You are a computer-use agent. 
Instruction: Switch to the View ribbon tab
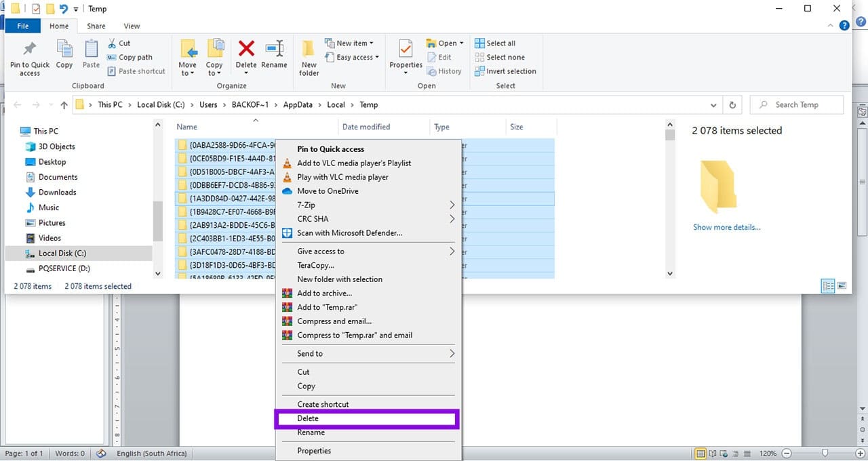pyautogui.click(x=132, y=26)
